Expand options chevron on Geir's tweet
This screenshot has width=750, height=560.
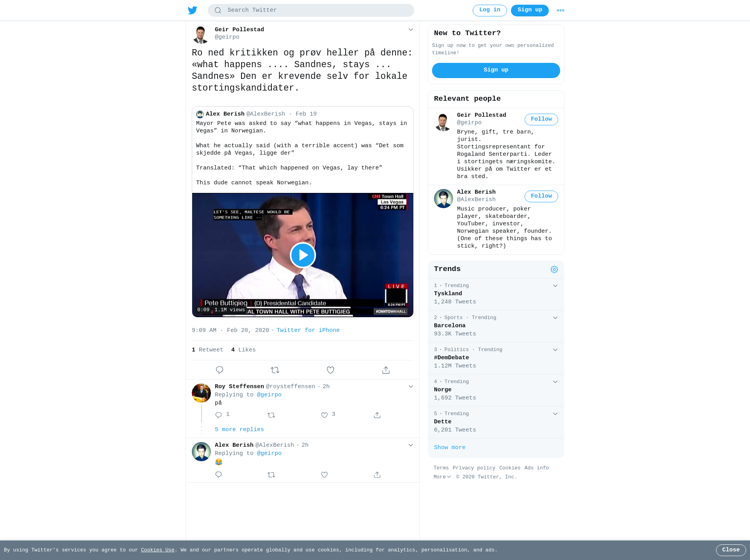[411, 30]
